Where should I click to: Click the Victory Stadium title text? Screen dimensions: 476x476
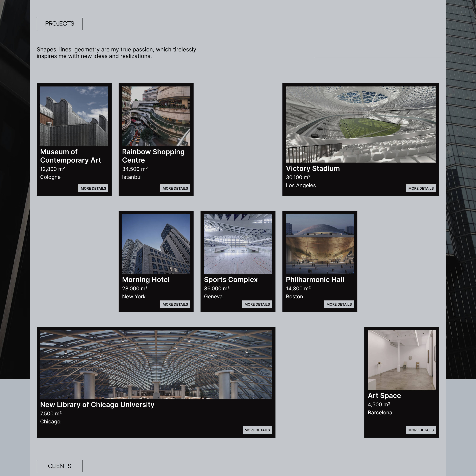312,168
